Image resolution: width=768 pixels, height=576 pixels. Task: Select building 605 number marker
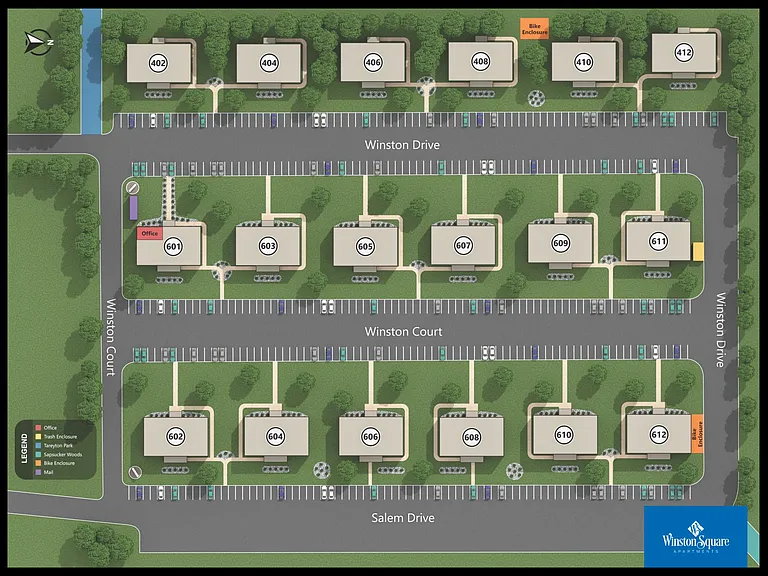pos(365,246)
